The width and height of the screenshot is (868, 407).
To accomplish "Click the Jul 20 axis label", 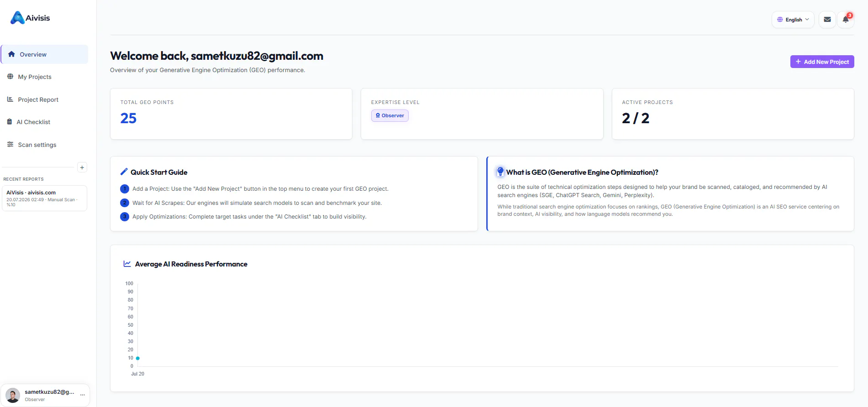I will [x=137, y=374].
